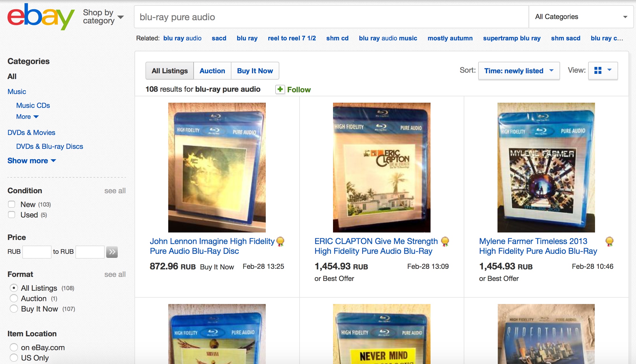This screenshot has width=636, height=364.
Task: Expand Show more categories
Action: (32, 161)
